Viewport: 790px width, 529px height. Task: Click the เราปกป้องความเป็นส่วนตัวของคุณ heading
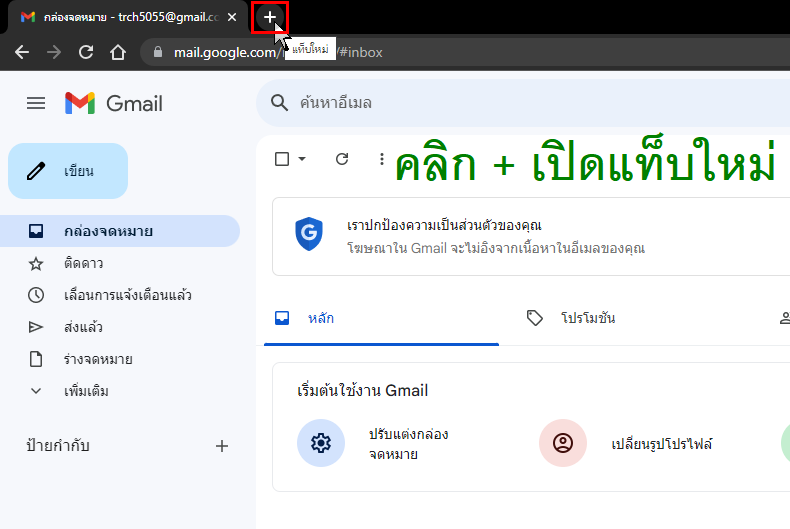coord(444,225)
